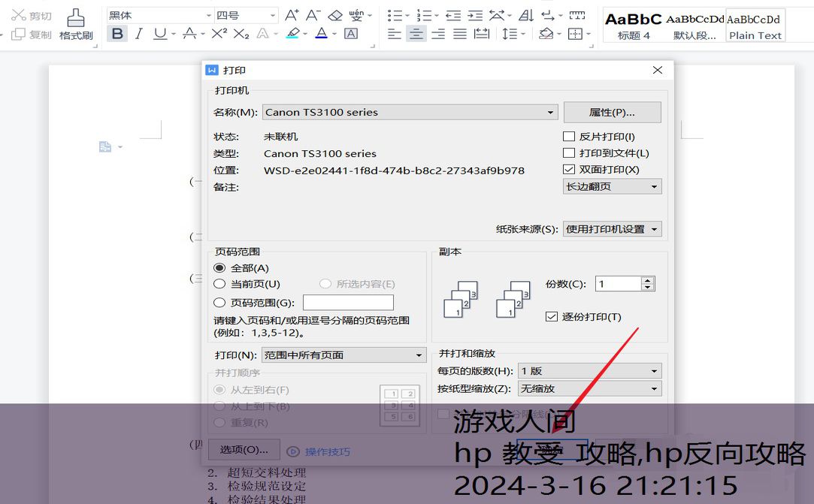814x504 pixels.
Task: Apply distributed alignment
Action: 482,35
